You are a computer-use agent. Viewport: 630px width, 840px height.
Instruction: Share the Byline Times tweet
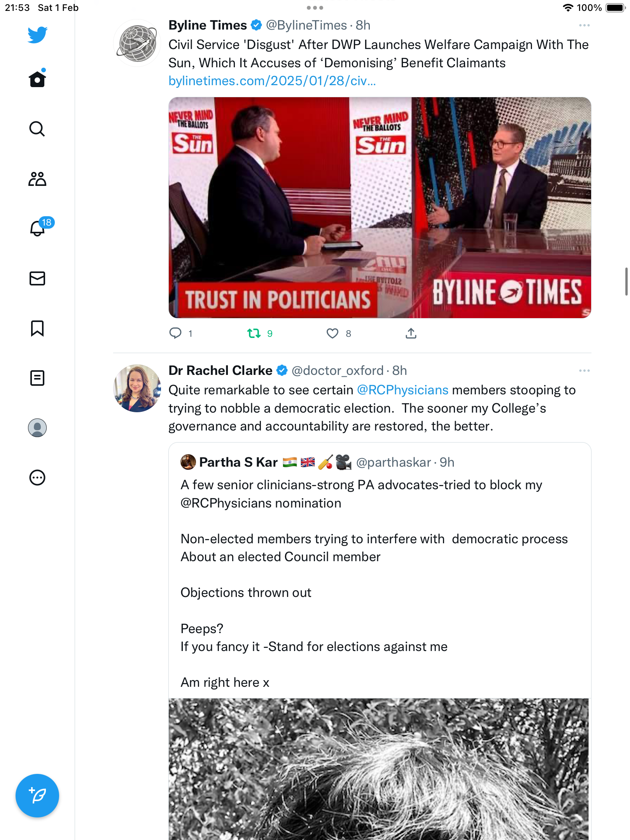(411, 333)
